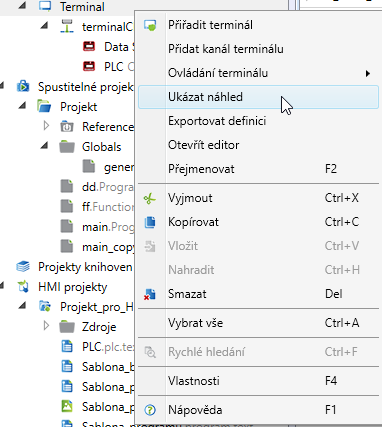Expand the Reference tree node
382x427 pixels.
[x=46, y=126]
